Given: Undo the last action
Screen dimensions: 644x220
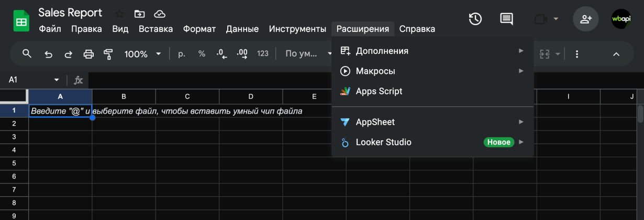Looking at the screenshot, I should tap(48, 54).
